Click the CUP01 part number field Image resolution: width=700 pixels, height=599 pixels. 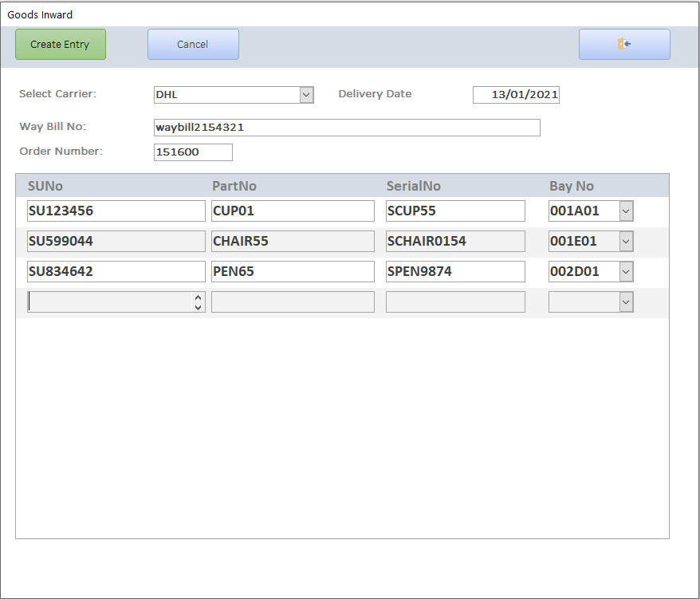293,211
